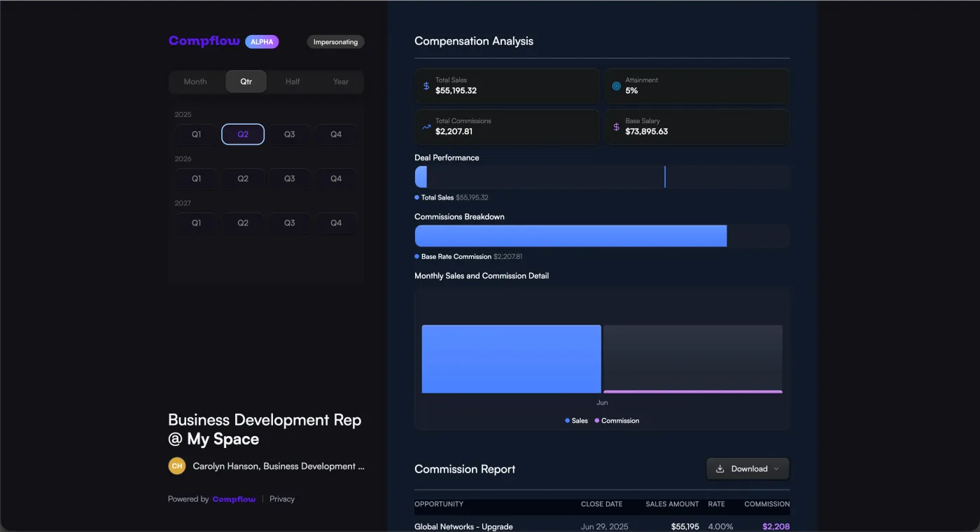Select the Qtr period tab
Image resolution: width=980 pixels, height=532 pixels.
coord(246,82)
